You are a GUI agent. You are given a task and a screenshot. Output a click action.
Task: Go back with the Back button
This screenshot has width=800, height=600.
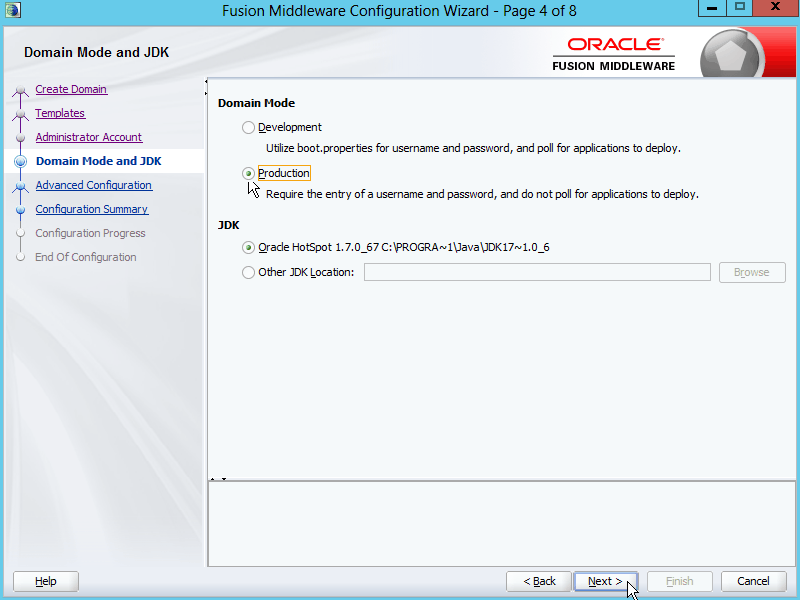(538, 581)
